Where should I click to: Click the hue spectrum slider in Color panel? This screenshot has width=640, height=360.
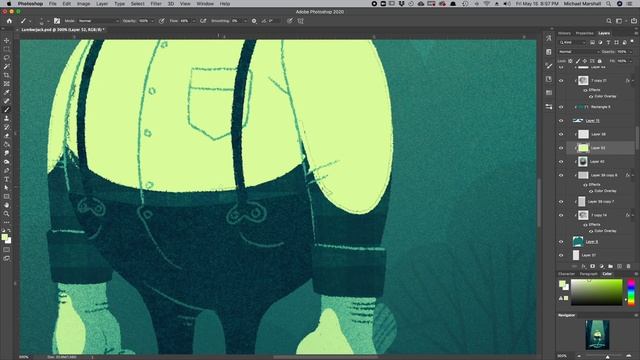(x=631, y=292)
